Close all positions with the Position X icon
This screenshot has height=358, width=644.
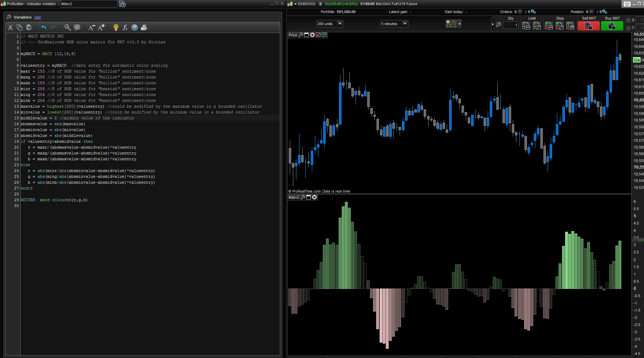591,12
